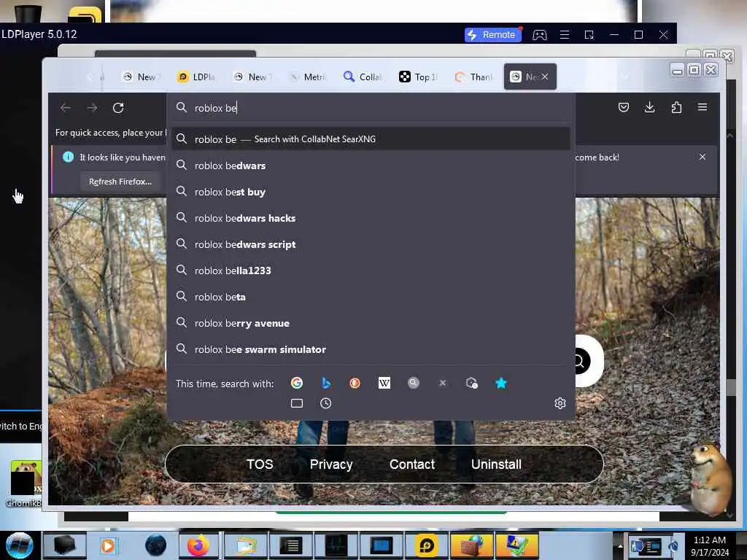Open the tab list dropdown chevron

click(626, 77)
